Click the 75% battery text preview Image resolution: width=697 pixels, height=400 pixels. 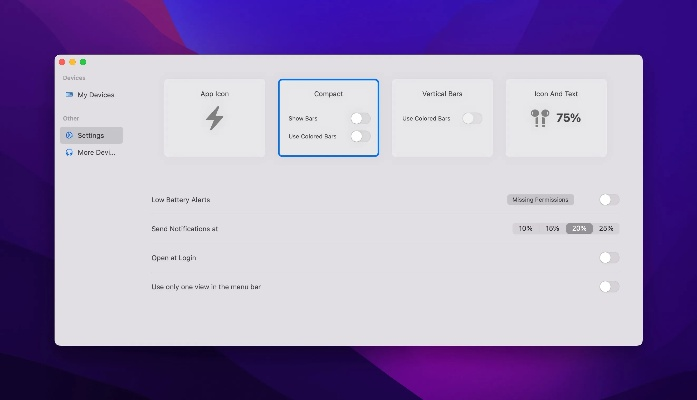(x=568, y=118)
